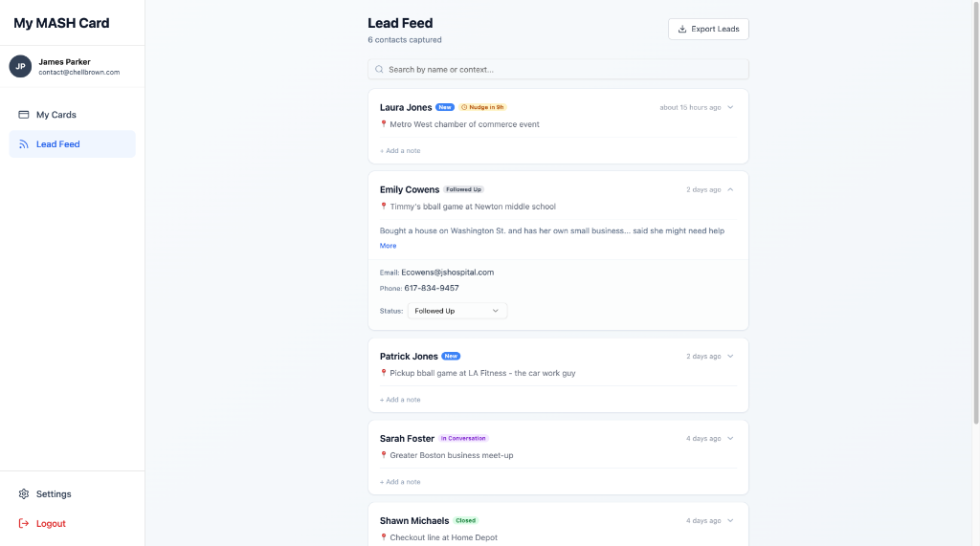Click the Export Leads button
Image resolution: width=980 pixels, height=546 pixels.
(708, 29)
